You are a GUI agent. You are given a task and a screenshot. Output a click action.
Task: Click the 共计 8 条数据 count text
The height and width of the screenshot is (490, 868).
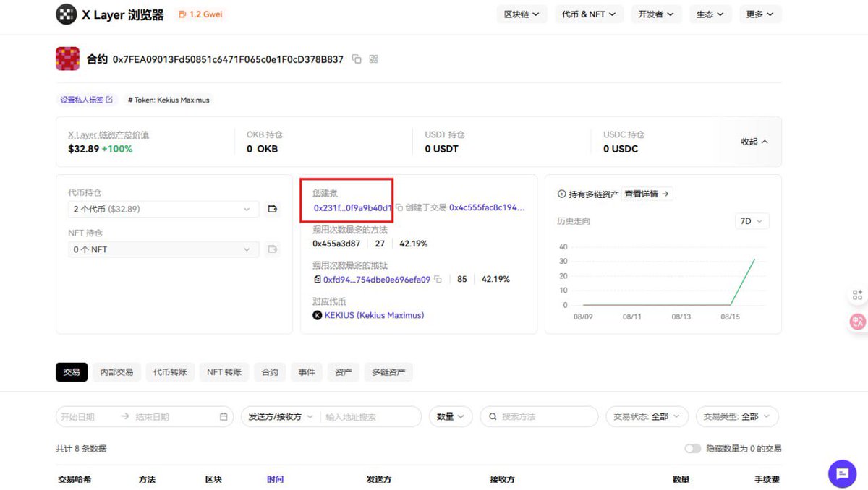[81, 449]
